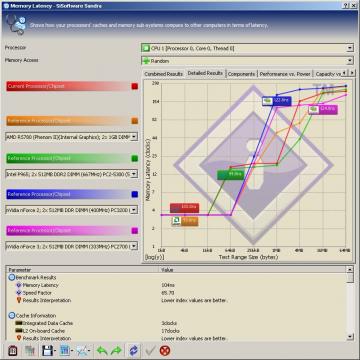Click the grey checkmark OK icon
Viewport: 360px width, 360px height.
click(150, 351)
